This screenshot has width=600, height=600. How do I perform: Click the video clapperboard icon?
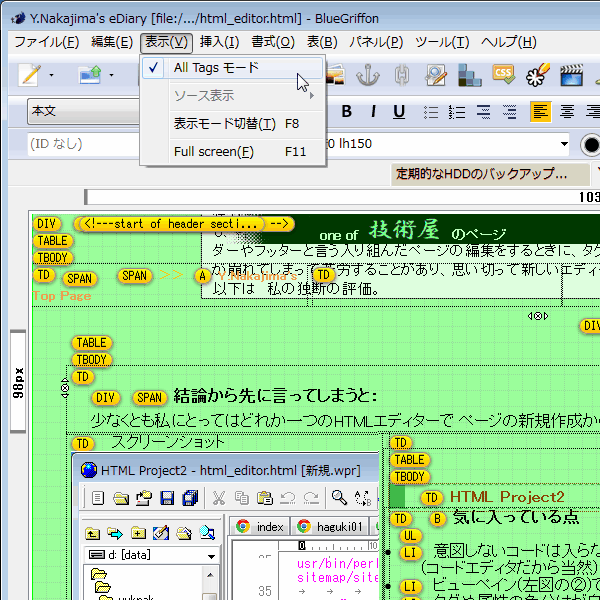[571, 75]
